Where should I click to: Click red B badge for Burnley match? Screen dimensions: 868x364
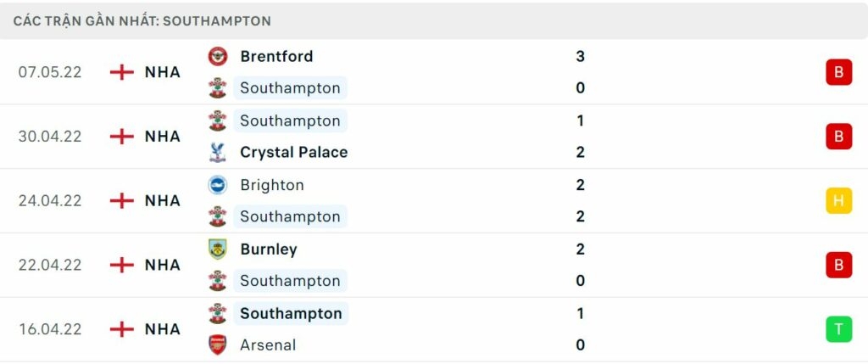(838, 265)
